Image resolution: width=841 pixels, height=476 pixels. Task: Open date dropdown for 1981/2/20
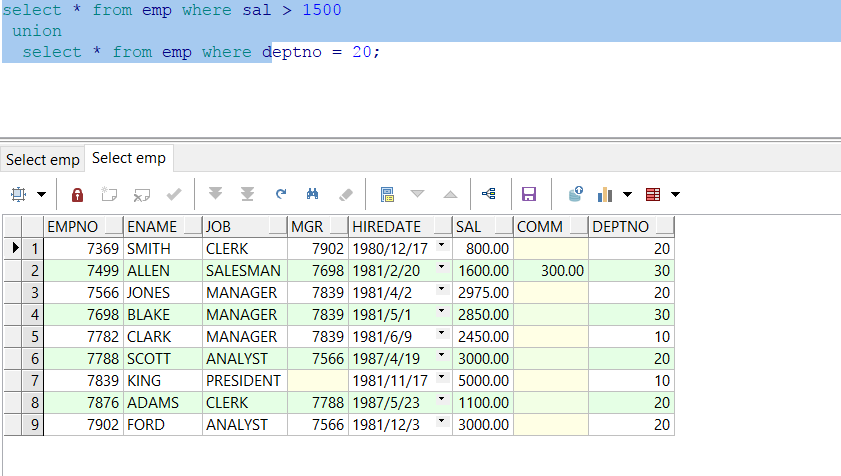(x=441, y=267)
